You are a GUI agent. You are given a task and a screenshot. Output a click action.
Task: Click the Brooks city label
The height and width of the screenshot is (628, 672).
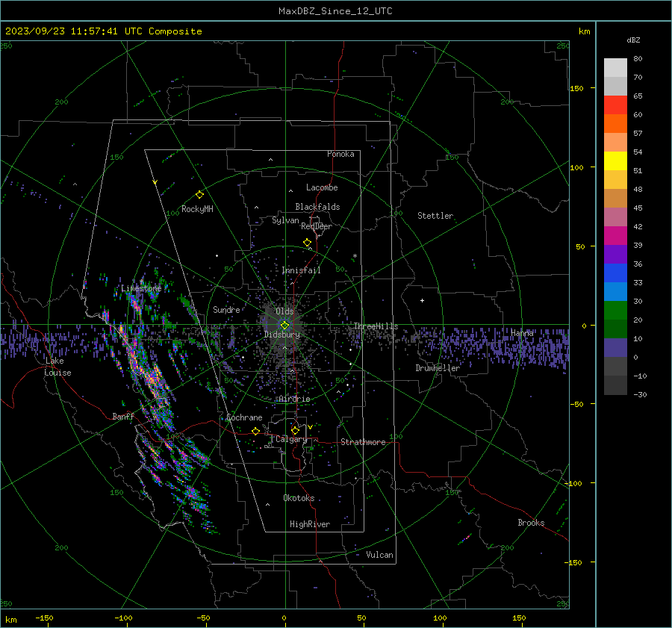(x=531, y=523)
